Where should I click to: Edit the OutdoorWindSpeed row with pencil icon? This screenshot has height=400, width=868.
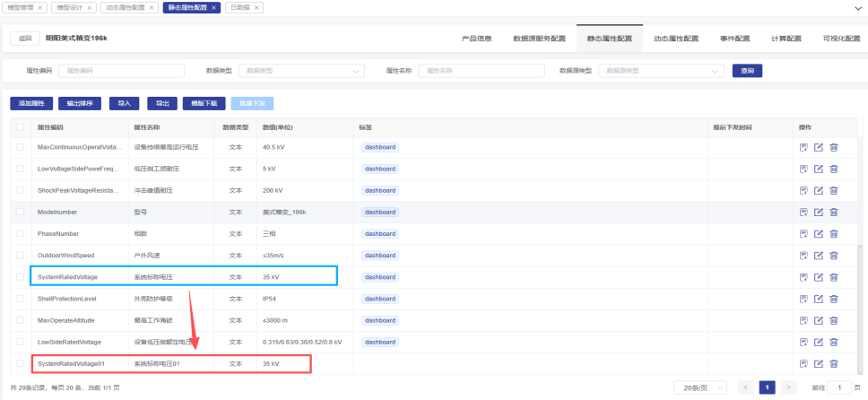(818, 256)
